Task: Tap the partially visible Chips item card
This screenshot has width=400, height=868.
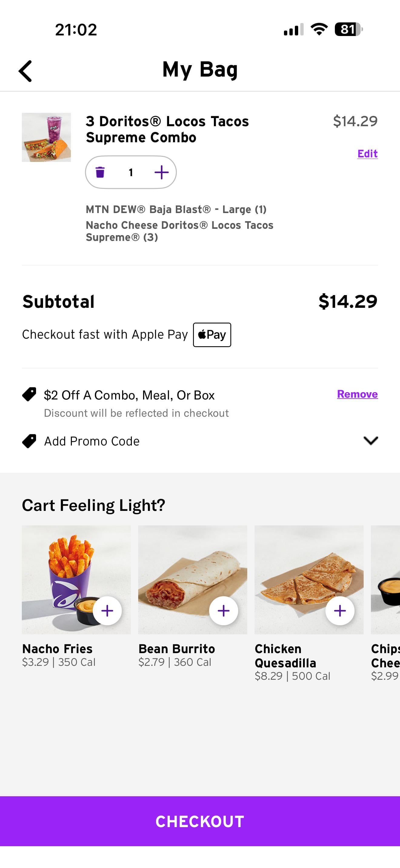Action: click(x=385, y=580)
